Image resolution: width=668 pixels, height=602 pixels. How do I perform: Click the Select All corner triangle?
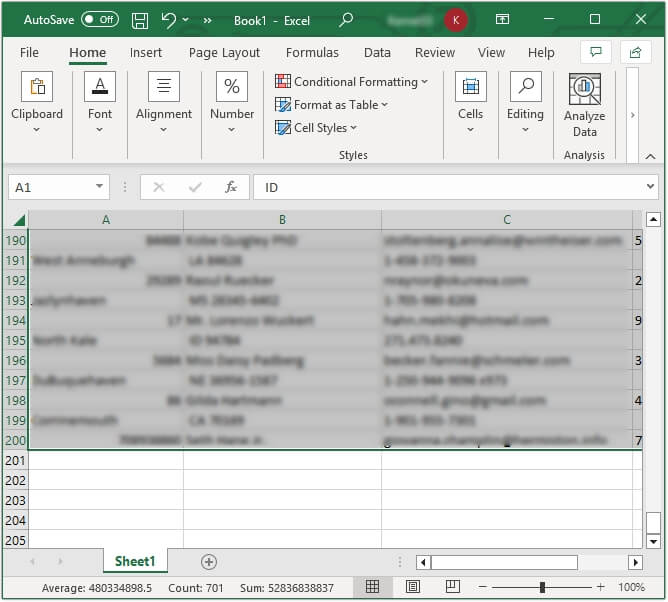19,220
